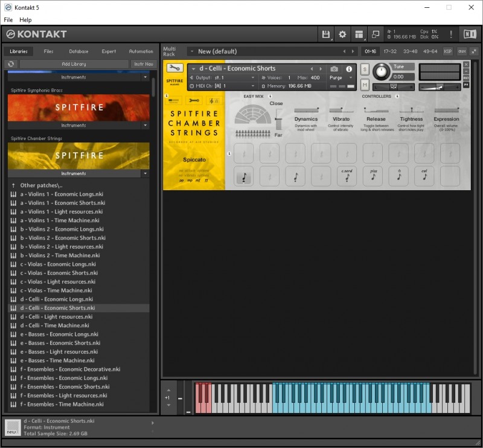Click the camera snapshot icon
The width and height of the screenshot is (483, 448).
click(334, 69)
